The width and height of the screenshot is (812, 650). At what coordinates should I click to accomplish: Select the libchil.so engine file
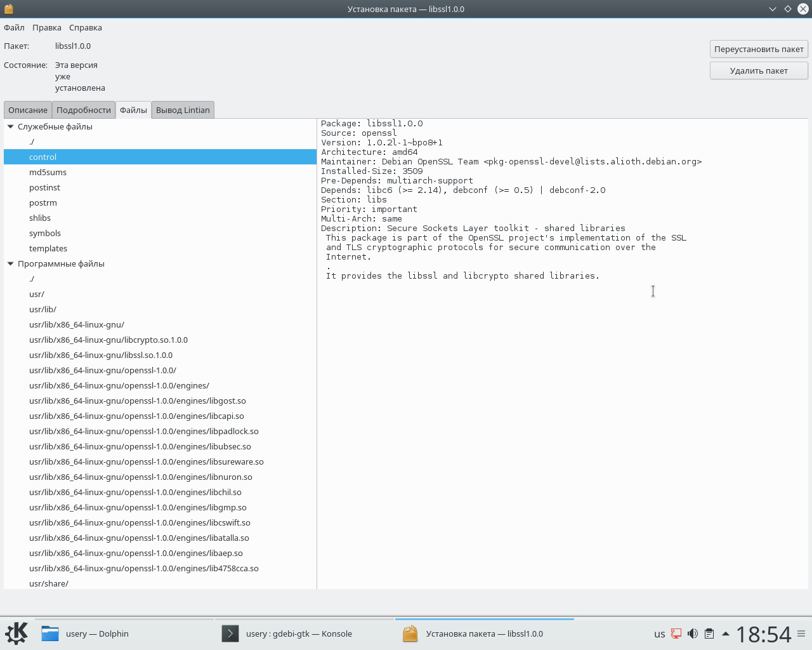(160, 492)
